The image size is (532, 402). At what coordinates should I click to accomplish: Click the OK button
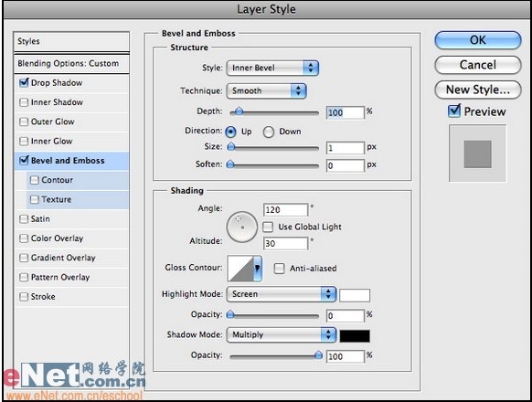478,40
